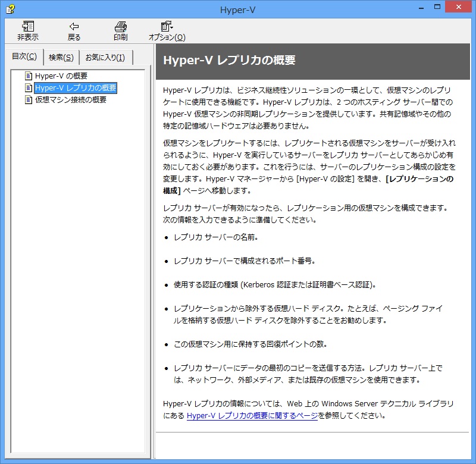Print the topic using 印刷 icon

121,31
